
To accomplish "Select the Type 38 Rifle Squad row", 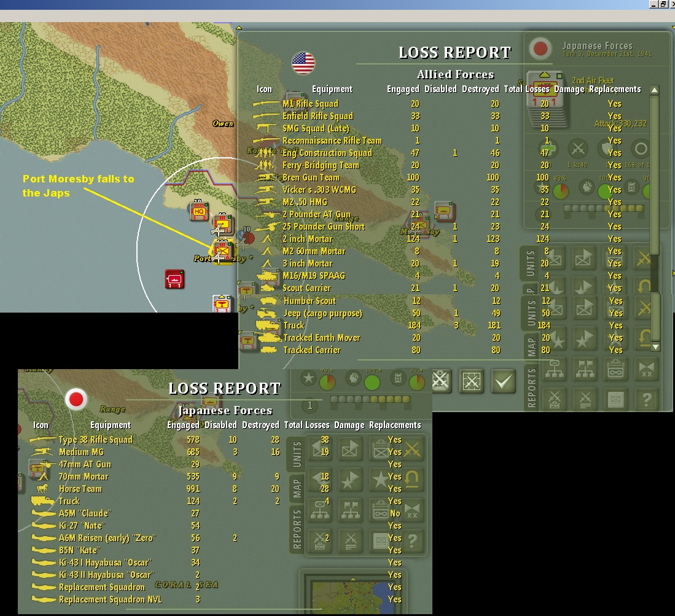I will [215, 440].
